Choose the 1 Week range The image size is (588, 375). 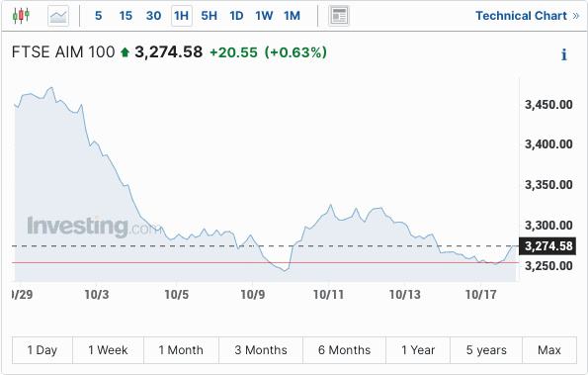click(108, 350)
